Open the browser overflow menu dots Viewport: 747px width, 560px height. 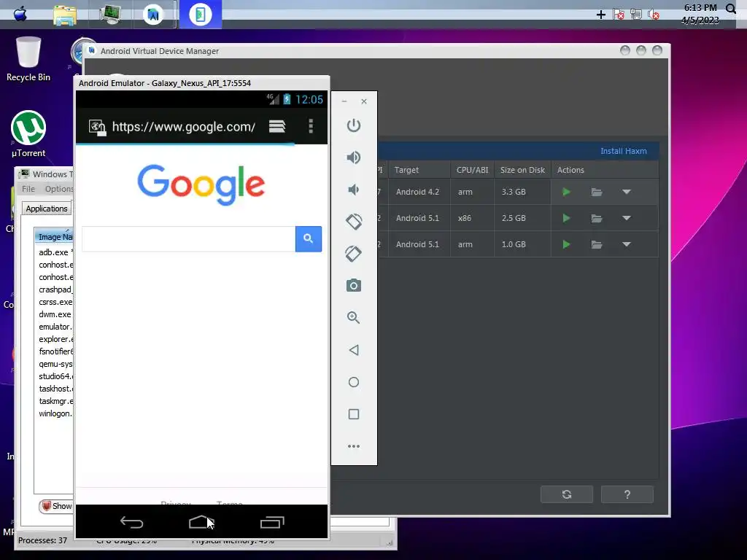[311, 126]
